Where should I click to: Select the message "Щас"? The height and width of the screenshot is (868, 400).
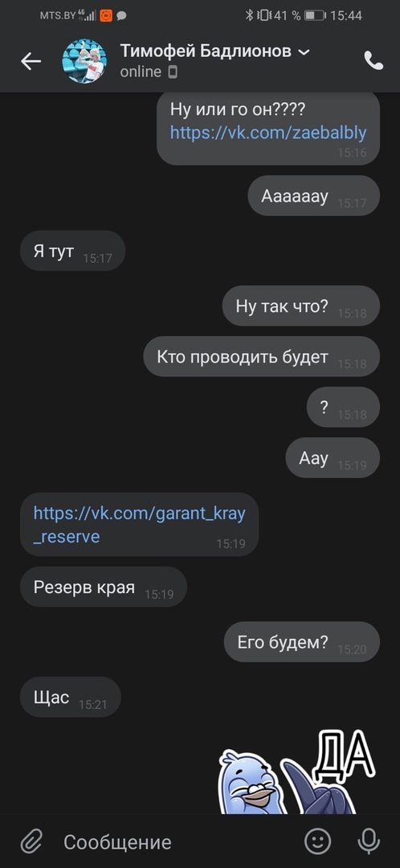click(x=70, y=697)
